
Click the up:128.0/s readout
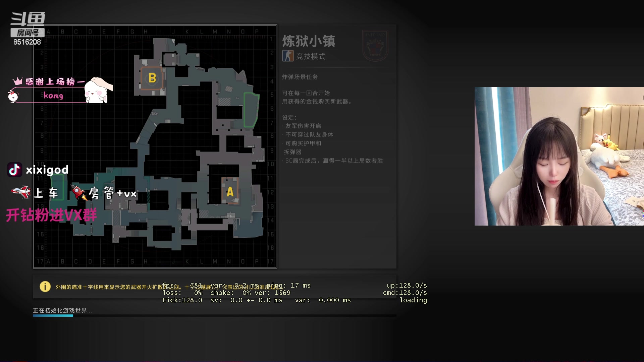[407, 285]
